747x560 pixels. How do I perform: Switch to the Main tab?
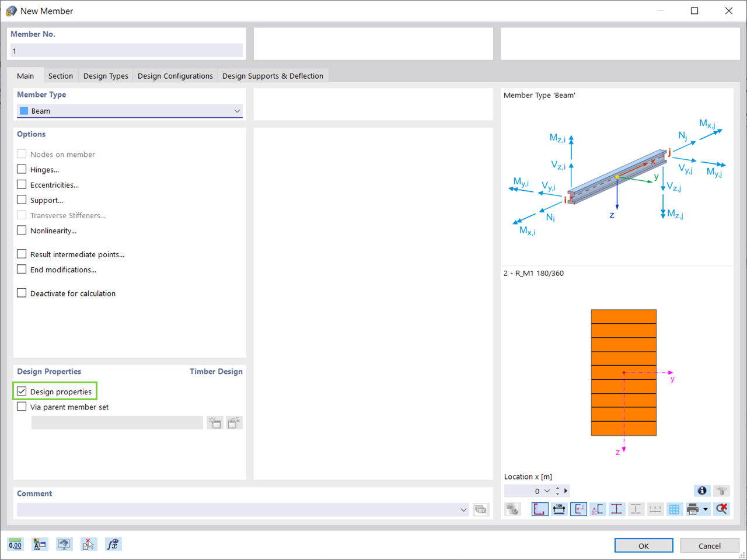26,76
